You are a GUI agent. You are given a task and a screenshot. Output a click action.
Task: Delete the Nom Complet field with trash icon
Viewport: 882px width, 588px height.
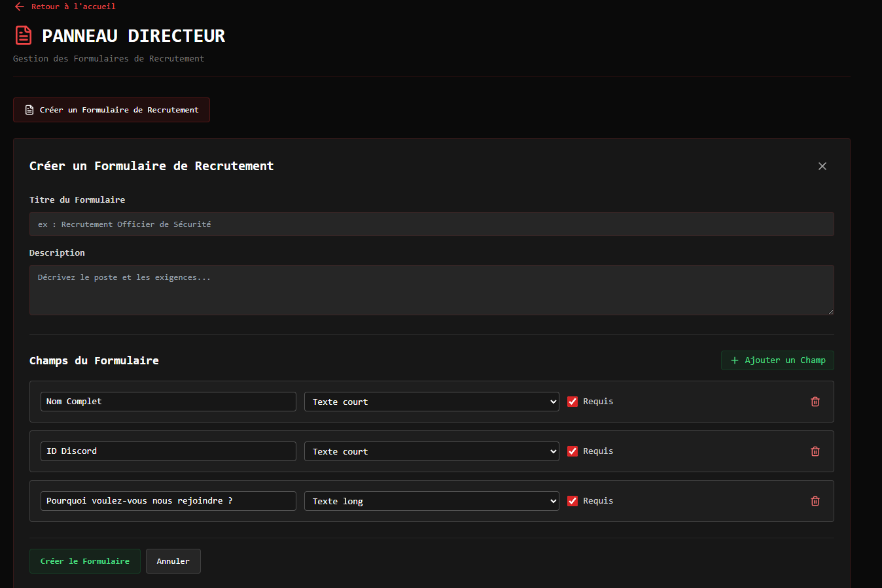tap(815, 402)
